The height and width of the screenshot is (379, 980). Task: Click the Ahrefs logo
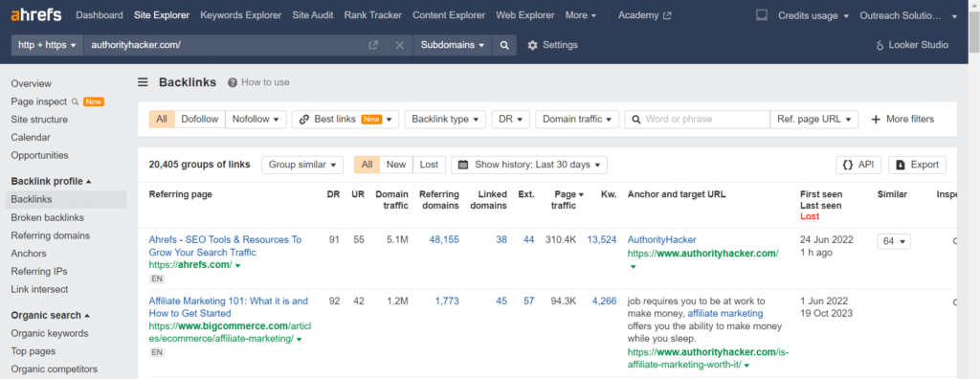[36, 15]
